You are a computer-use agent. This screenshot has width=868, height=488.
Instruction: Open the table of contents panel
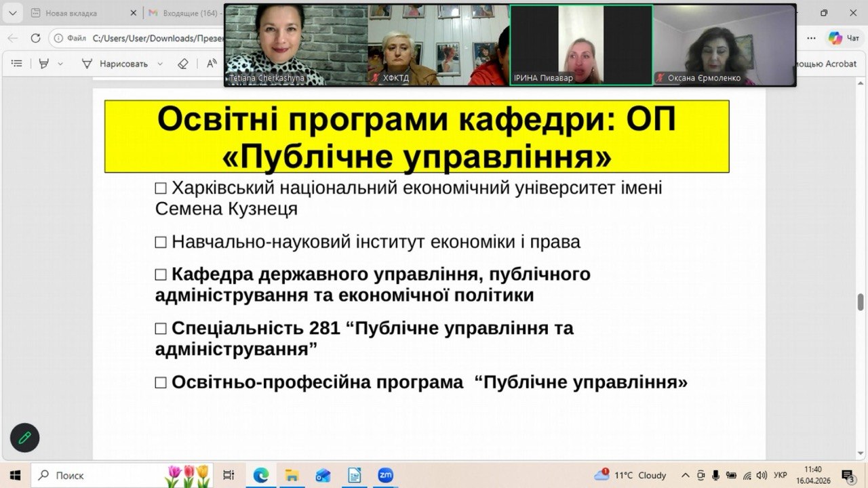(17, 64)
